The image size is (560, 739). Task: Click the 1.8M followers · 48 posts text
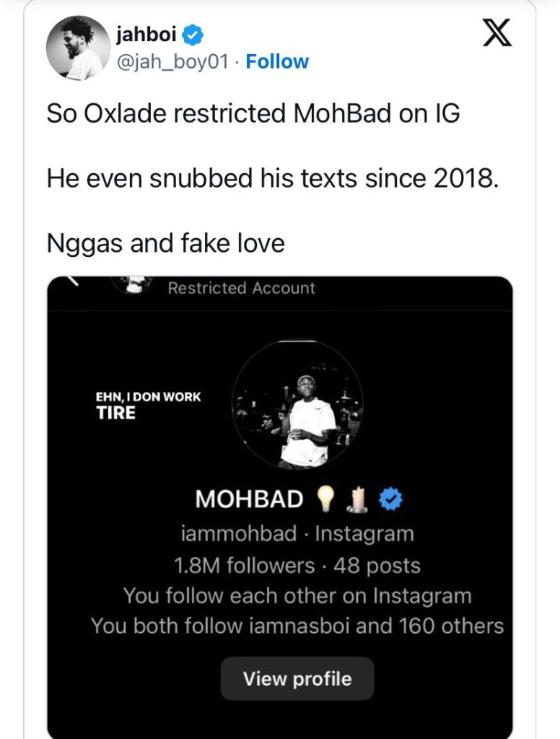(x=297, y=565)
